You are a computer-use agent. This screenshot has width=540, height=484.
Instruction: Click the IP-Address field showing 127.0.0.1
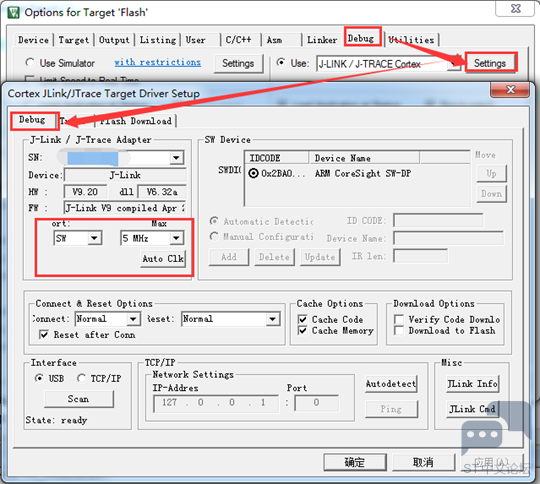pos(216,403)
